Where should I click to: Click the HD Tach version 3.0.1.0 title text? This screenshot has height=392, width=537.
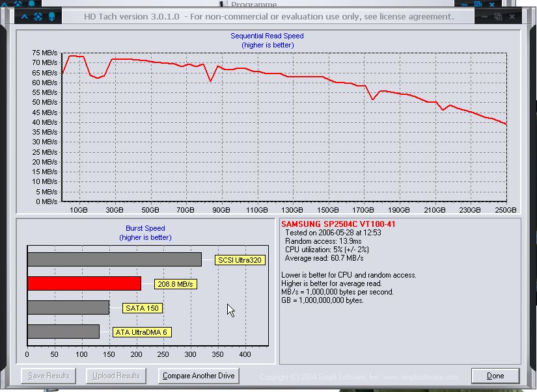[x=131, y=16]
